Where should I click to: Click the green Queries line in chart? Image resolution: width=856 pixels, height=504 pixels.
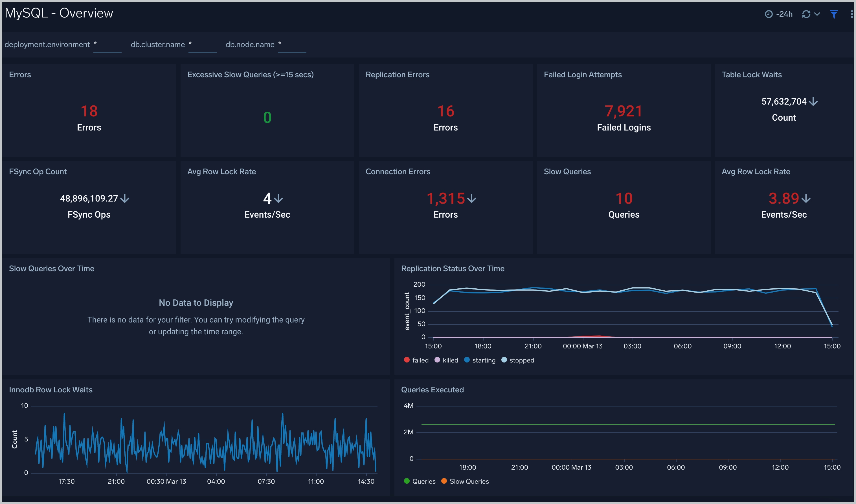pos(628,425)
